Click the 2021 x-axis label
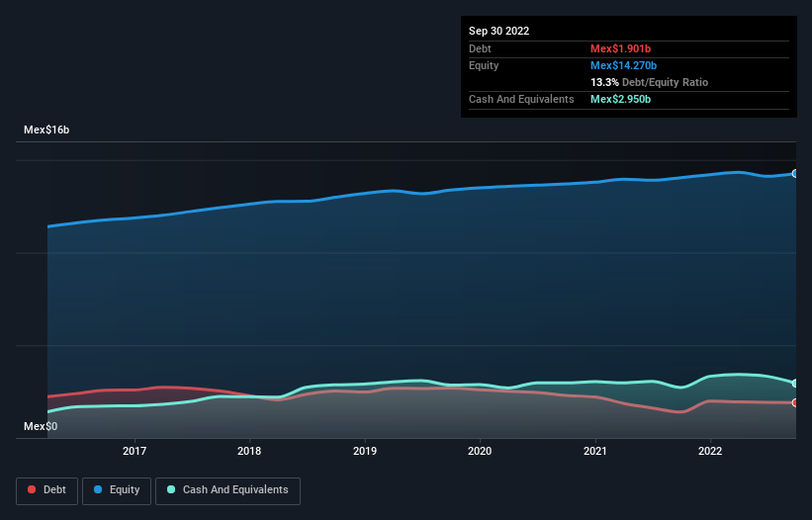The image size is (812, 520). pos(595,451)
